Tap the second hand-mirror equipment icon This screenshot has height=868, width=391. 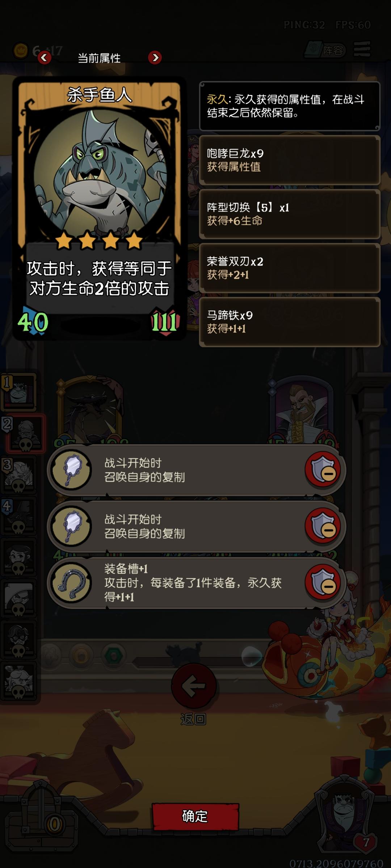72,526
